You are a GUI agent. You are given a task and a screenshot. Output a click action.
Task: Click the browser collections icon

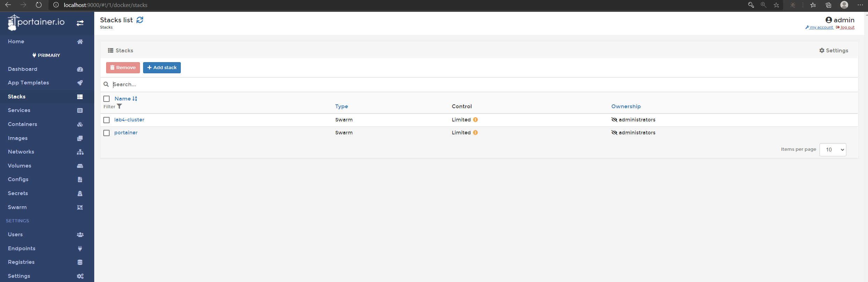(x=829, y=5)
